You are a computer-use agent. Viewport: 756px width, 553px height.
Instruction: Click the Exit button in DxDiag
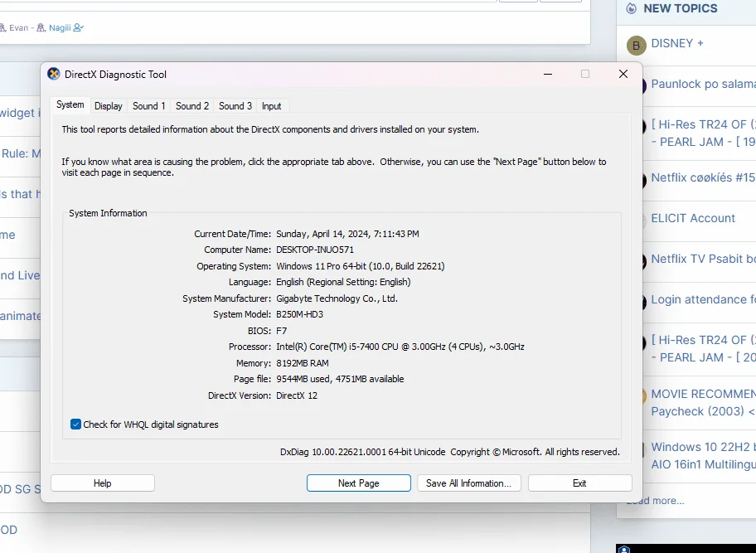coord(580,483)
